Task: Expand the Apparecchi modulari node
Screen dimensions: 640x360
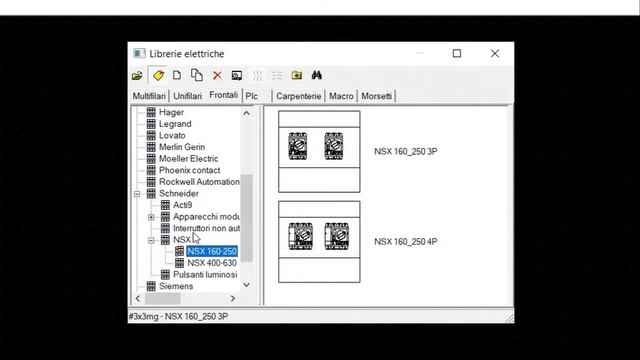Action: click(151, 217)
